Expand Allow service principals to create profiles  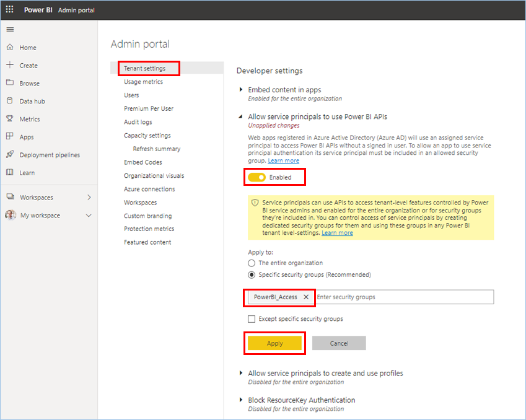coord(241,373)
